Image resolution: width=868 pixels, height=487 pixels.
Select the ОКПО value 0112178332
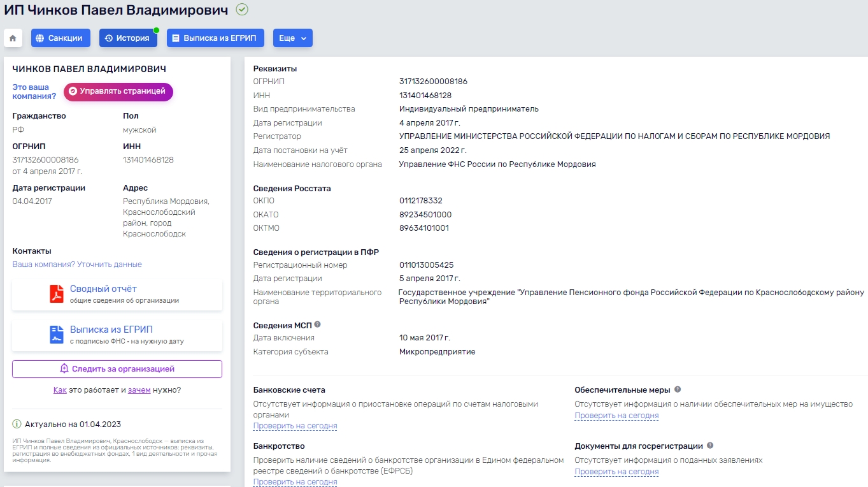[420, 201]
